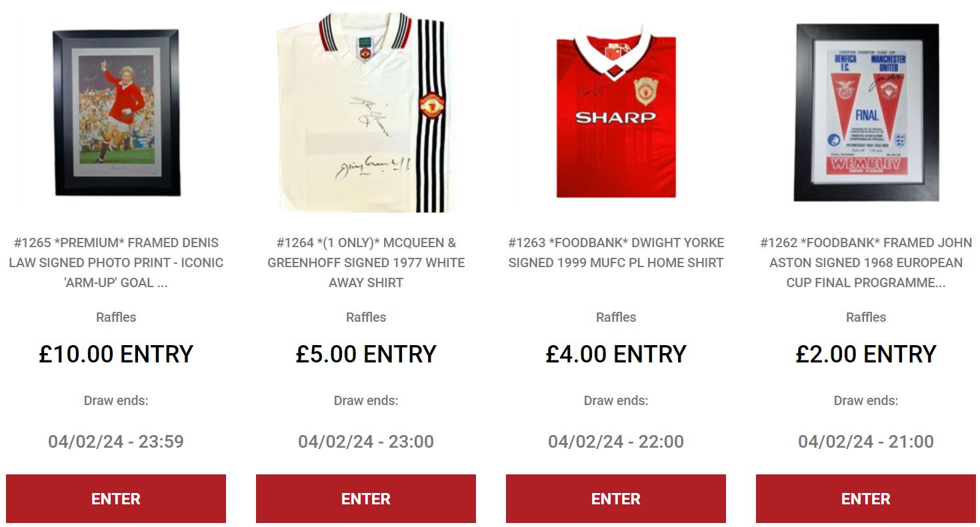Open the #1265 Denis Law signed photo title

pyautogui.click(x=116, y=263)
